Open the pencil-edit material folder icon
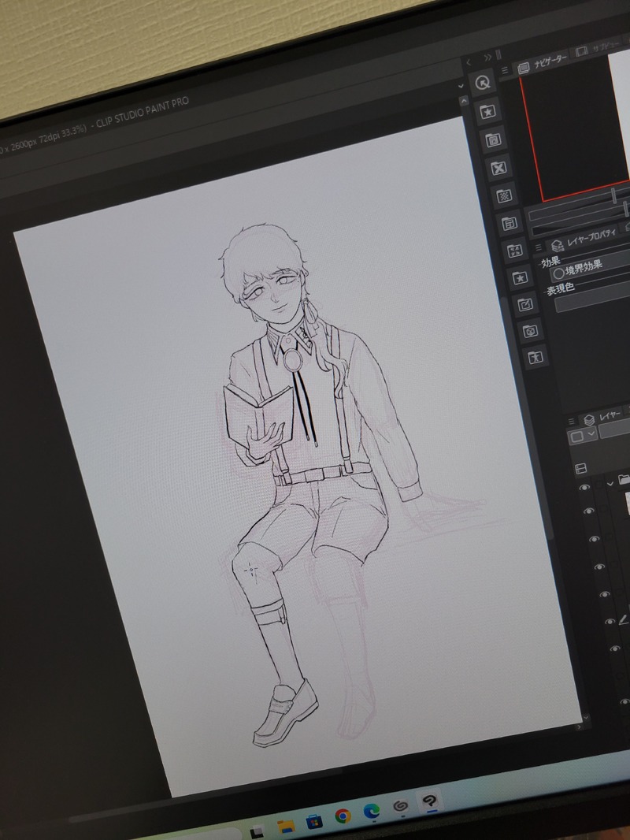Image resolution: width=630 pixels, height=840 pixels. (x=525, y=304)
